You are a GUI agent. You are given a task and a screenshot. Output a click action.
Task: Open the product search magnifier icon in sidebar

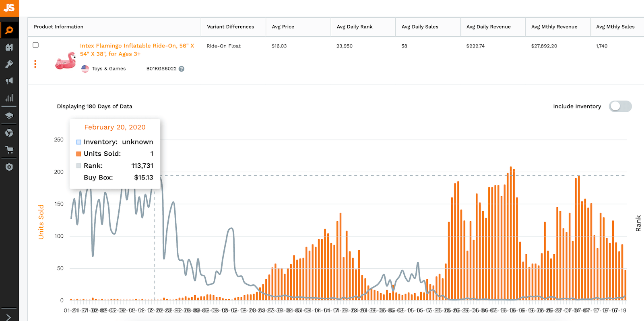click(x=9, y=30)
